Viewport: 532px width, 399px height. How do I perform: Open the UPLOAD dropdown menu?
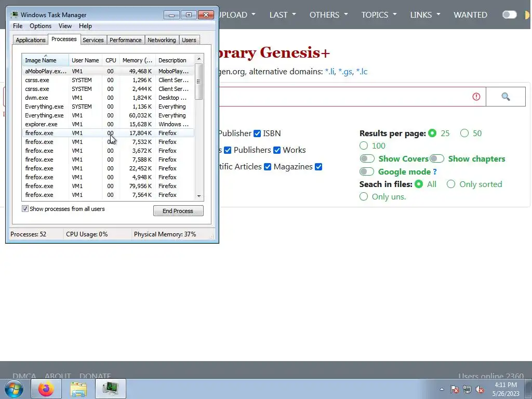pos(237,15)
